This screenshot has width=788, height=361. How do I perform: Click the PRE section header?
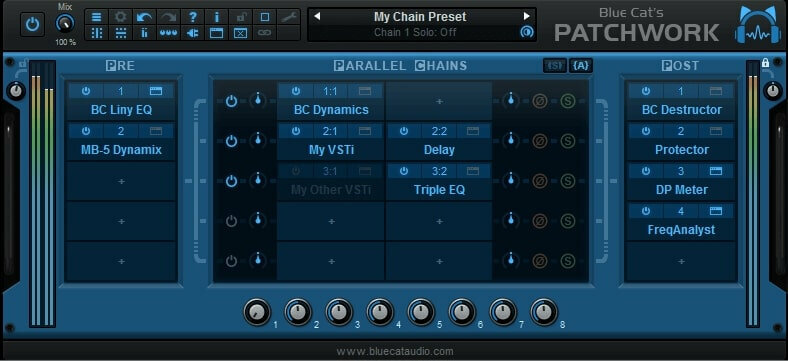click(120, 65)
